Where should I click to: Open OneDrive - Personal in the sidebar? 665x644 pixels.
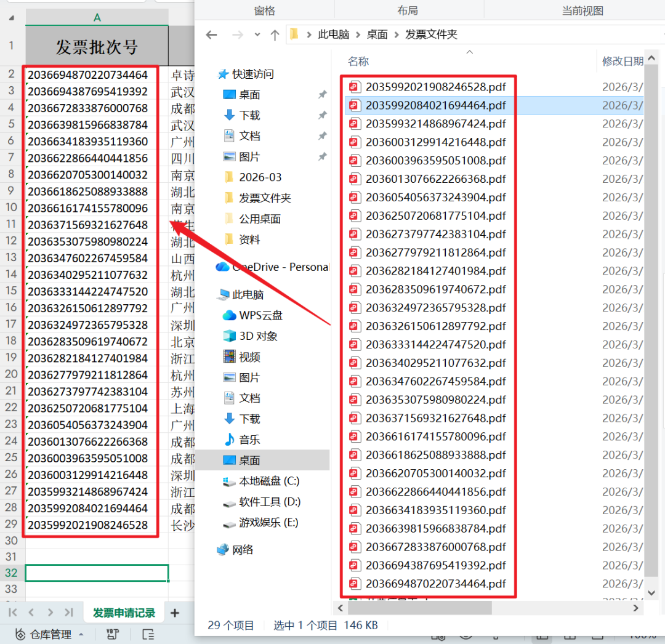[x=276, y=267]
